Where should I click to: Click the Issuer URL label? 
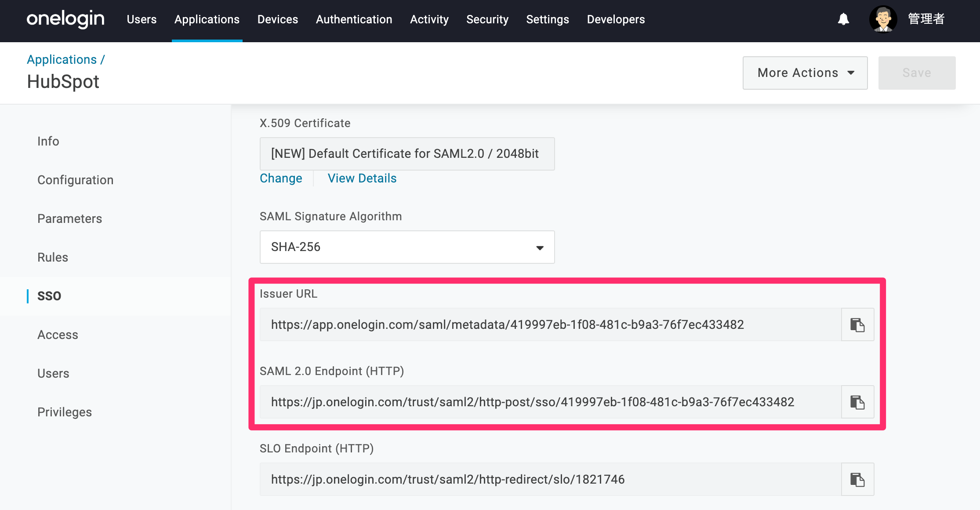(x=288, y=294)
